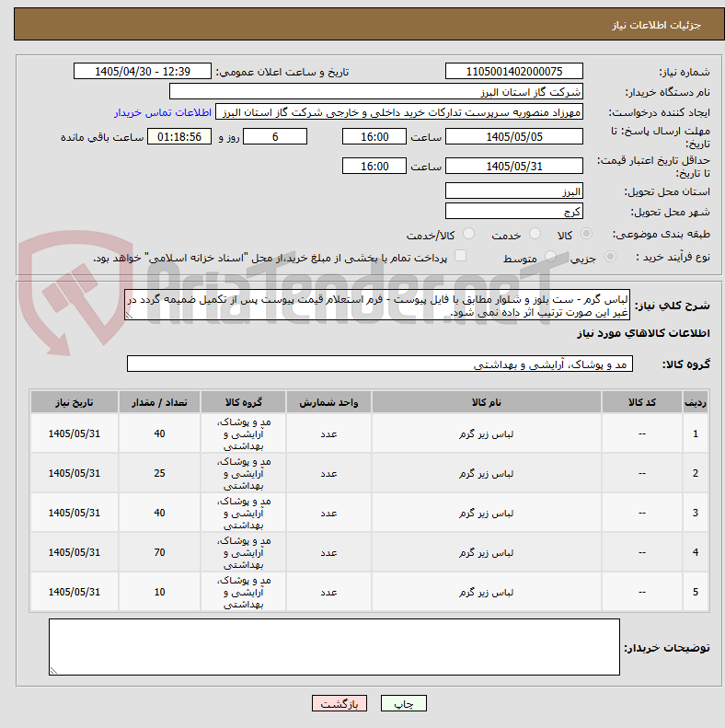Toggle the اسناد خزانه اسلامی payment checkbox

tap(460, 256)
